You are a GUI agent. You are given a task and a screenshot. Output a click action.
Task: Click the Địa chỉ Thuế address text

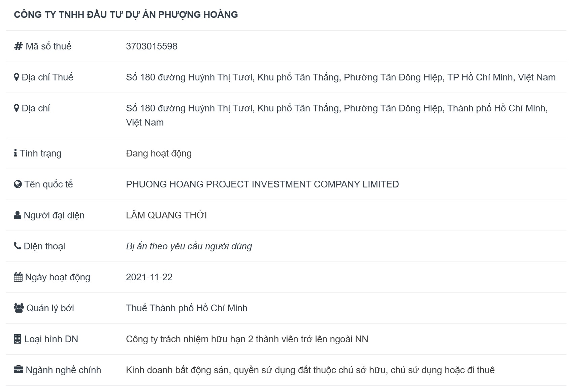coord(340,77)
